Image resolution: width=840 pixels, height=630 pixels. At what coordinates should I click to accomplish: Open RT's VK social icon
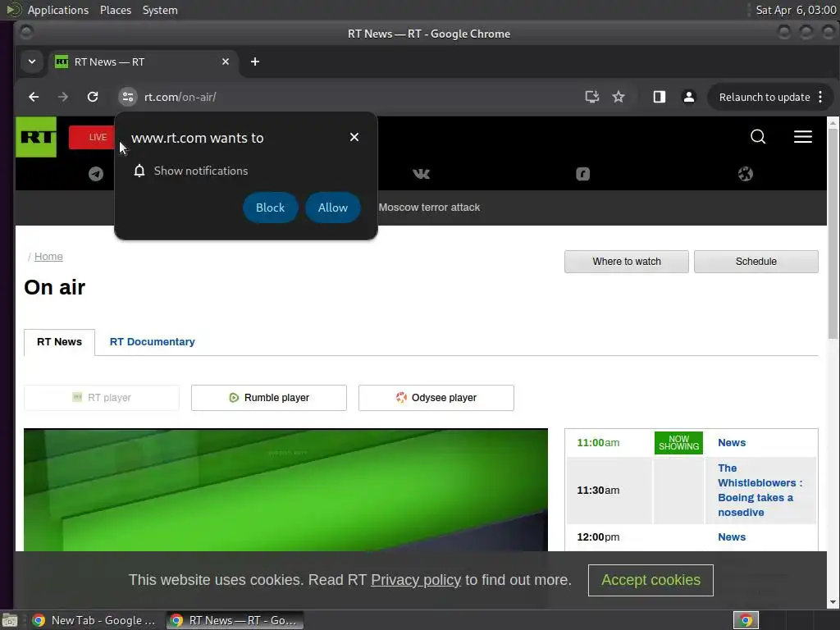click(x=421, y=174)
